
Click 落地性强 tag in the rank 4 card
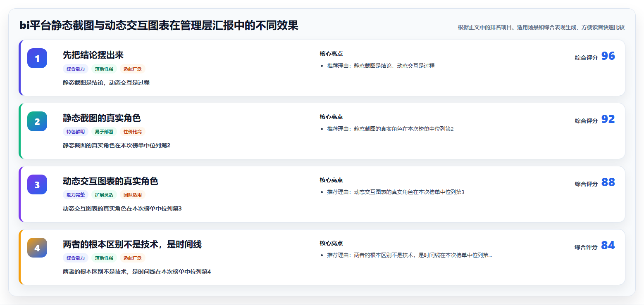[x=104, y=258]
